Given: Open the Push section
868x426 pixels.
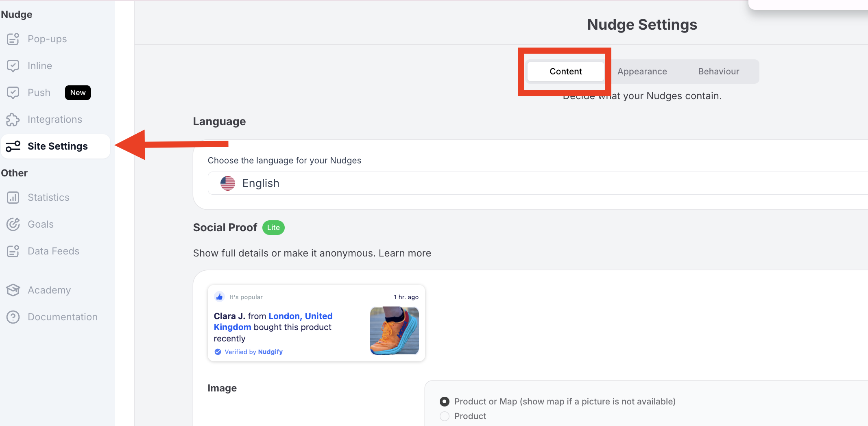Looking at the screenshot, I should tap(39, 93).
